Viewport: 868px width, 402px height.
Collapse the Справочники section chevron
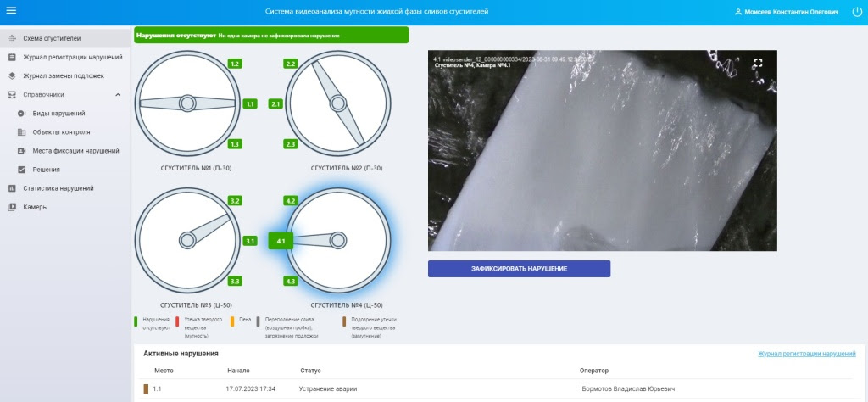(x=118, y=95)
